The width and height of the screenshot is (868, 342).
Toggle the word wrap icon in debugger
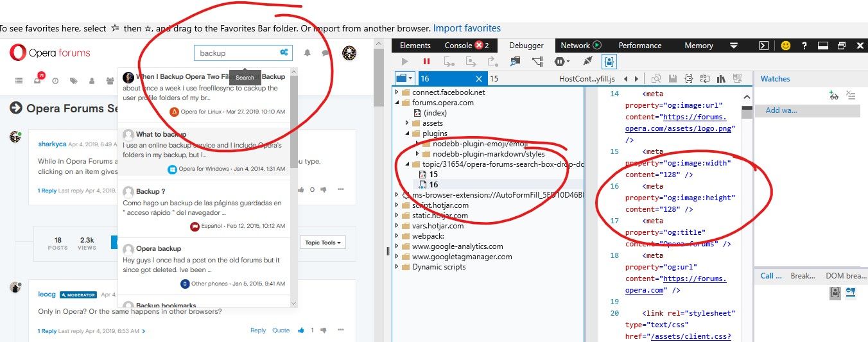705,78
